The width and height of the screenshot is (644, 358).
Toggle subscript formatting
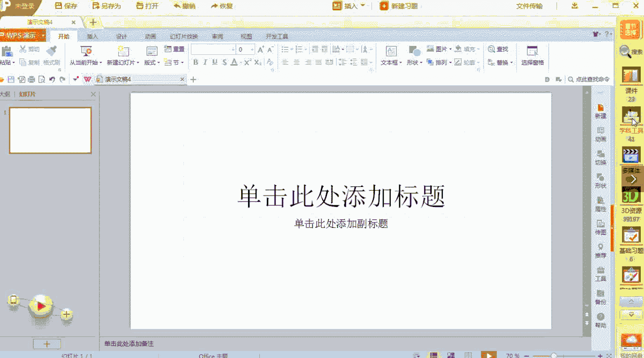258,62
